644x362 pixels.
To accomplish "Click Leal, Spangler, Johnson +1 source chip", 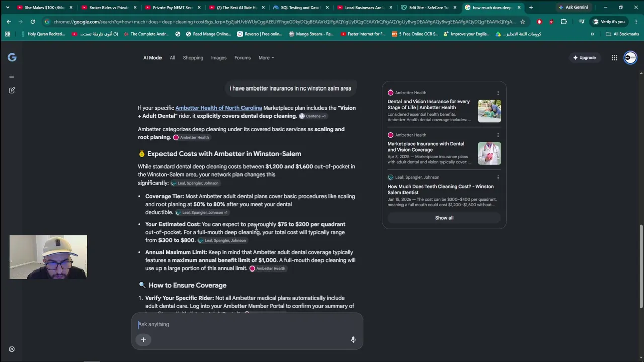I will 202,213.
